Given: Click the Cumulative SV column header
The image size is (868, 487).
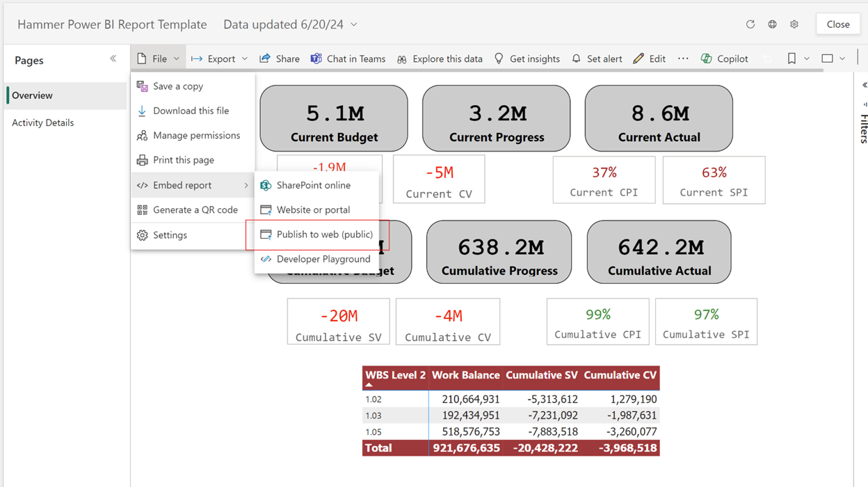Looking at the screenshot, I should pyautogui.click(x=542, y=376).
